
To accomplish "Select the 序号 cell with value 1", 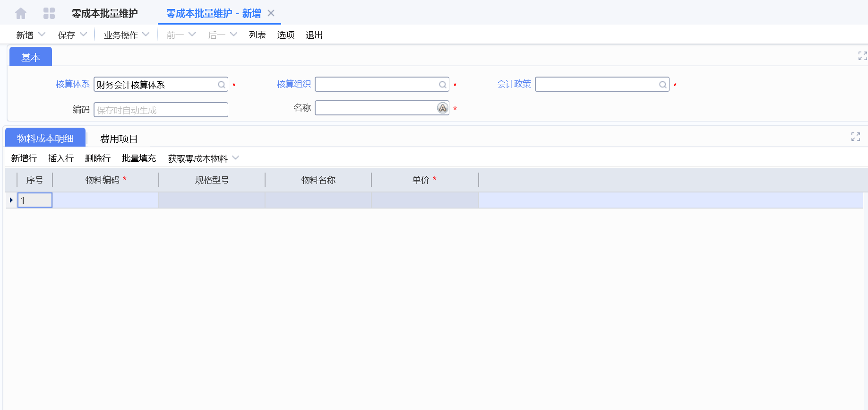I will click(x=35, y=200).
